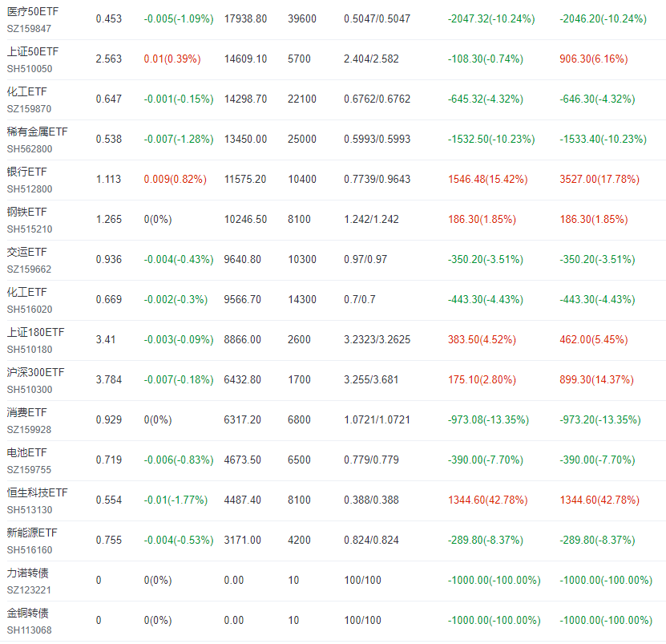Click stock code SH510050
The height and width of the screenshot is (644, 666).
30,68
